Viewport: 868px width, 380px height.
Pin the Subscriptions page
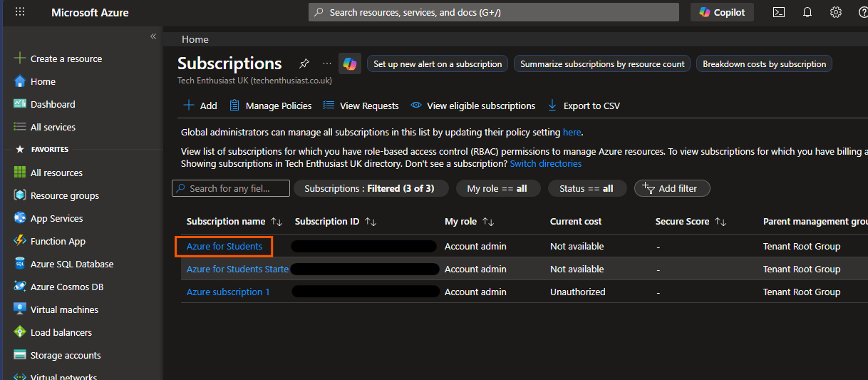tap(304, 63)
